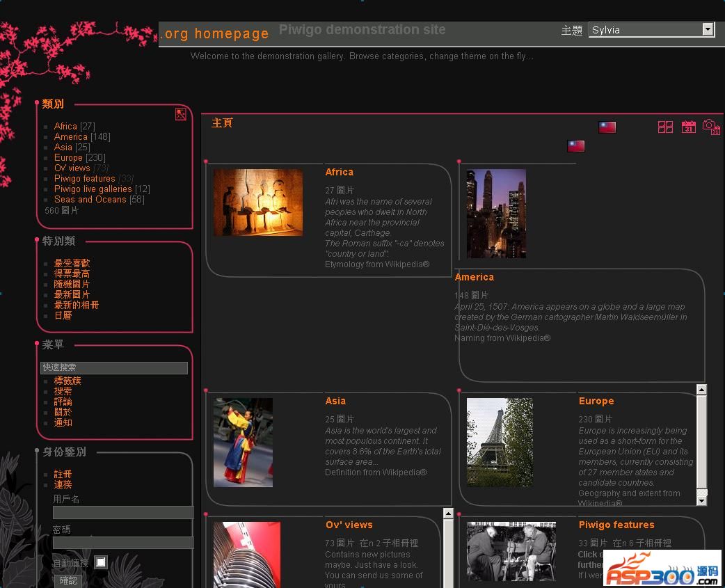Open the posted-date calendar icon
The height and width of the screenshot is (588, 725).
[688, 127]
